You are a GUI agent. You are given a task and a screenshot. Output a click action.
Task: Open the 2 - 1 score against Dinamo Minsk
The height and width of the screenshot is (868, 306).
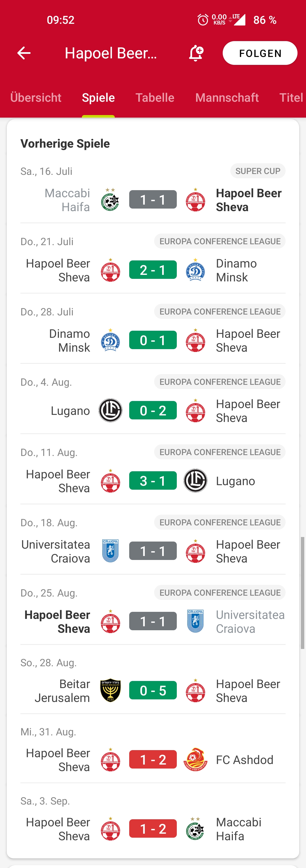(x=153, y=270)
